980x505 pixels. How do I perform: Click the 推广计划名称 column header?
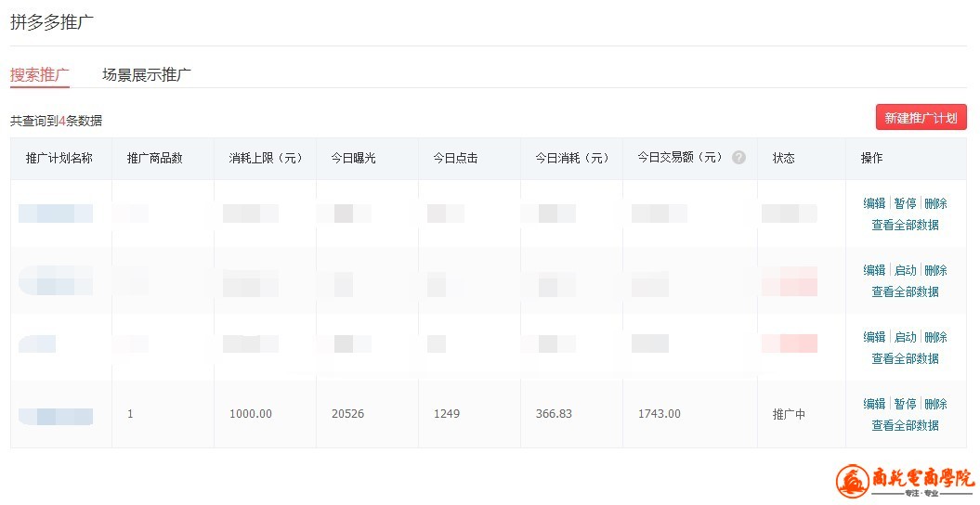click(59, 158)
